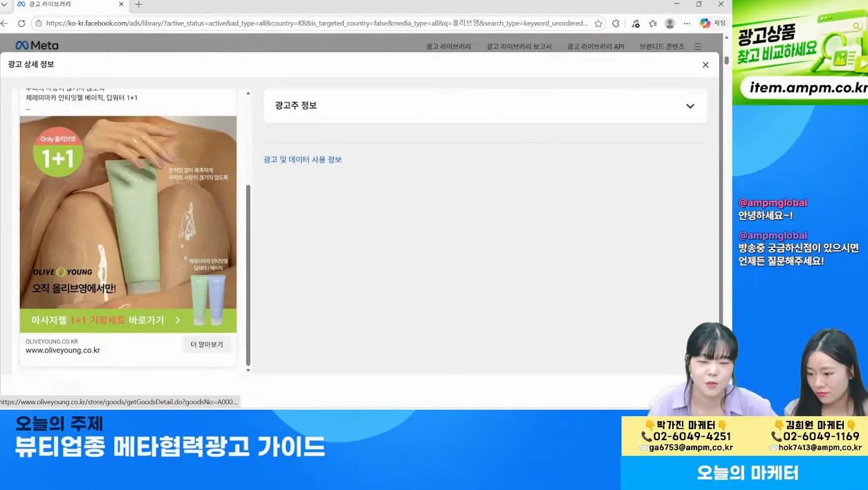Screen dimensions: 868x490
Task: Restore down the browser window
Action: tap(699, 4)
